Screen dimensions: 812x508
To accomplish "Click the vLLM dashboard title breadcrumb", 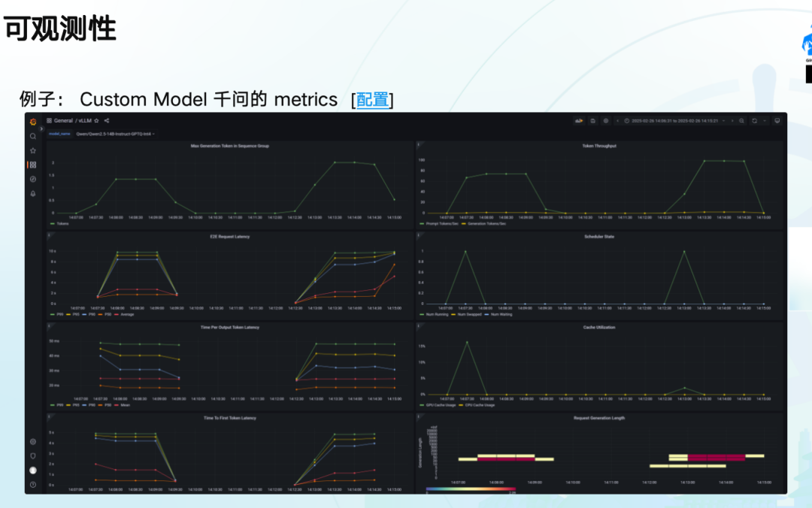I will click(85, 121).
